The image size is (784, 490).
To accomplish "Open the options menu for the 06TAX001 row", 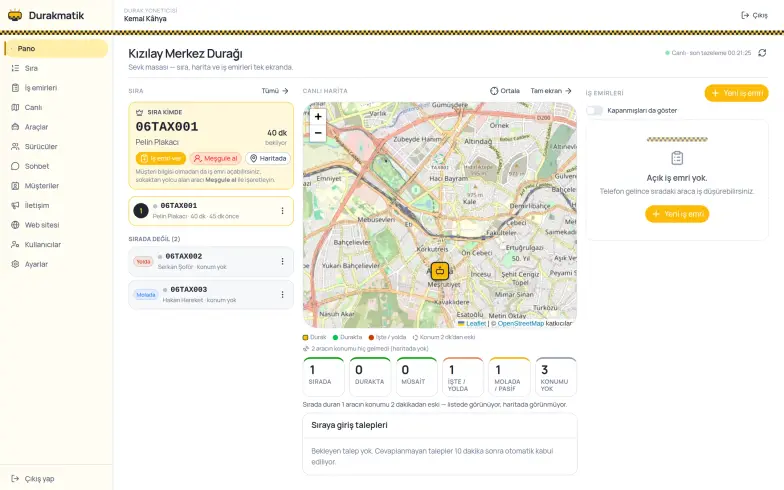I will [x=282, y=211].
